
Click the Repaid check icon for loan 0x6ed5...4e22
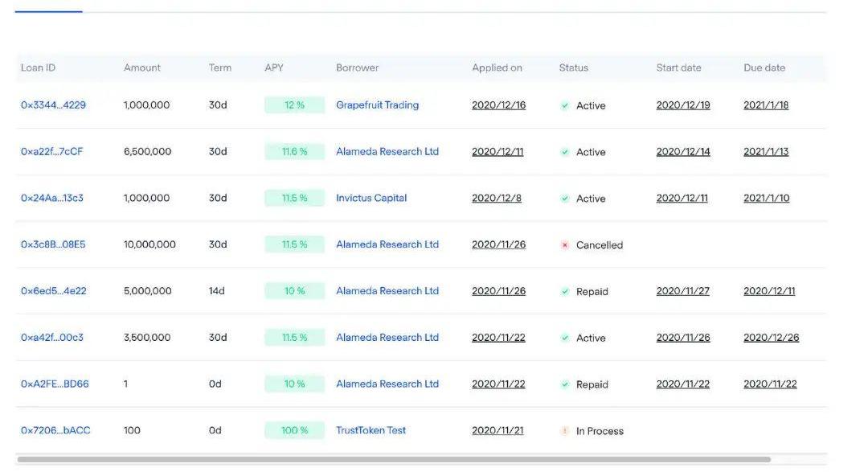click(x=565, y=292)
